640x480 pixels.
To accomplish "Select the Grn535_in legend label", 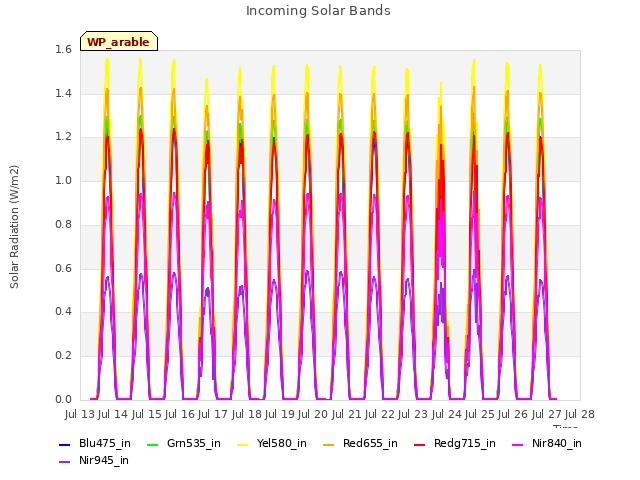I will click(x=193, y=444).
